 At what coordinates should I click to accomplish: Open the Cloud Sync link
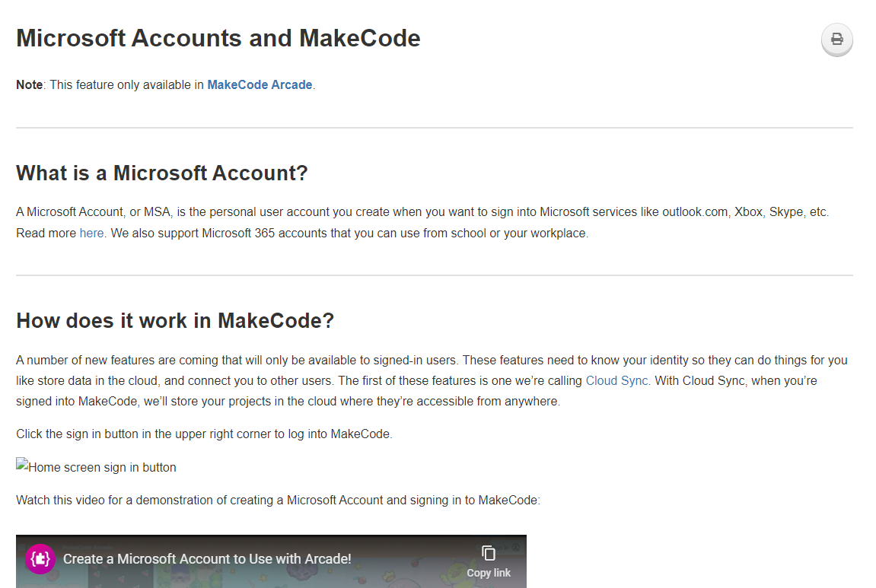616,380
